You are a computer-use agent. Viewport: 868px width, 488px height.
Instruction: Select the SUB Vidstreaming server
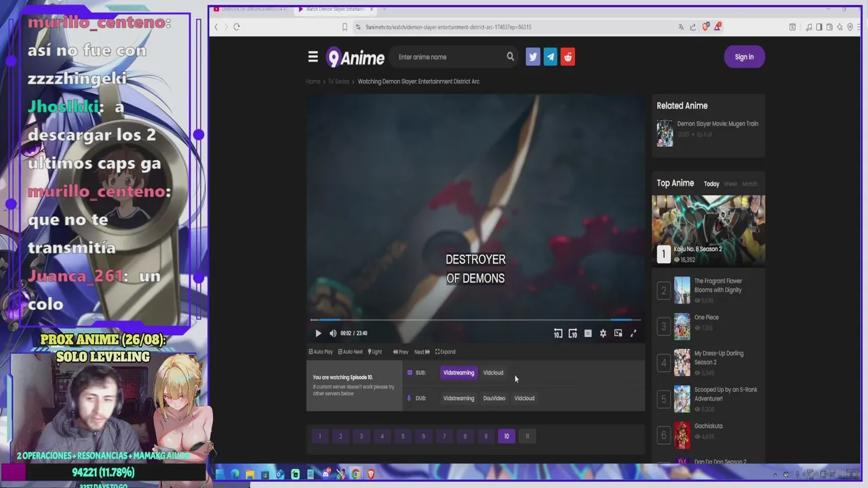click(458, 373)
